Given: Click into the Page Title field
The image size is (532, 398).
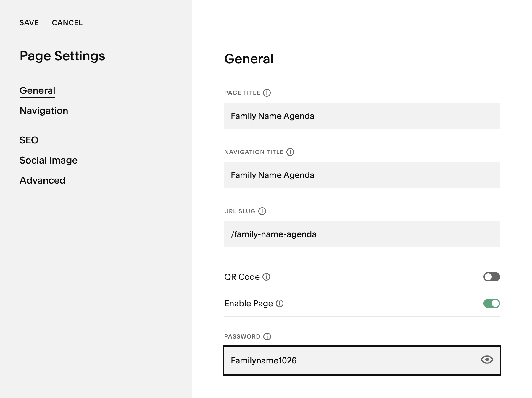Looking at the screenshot, I should (x=362, y=116).
